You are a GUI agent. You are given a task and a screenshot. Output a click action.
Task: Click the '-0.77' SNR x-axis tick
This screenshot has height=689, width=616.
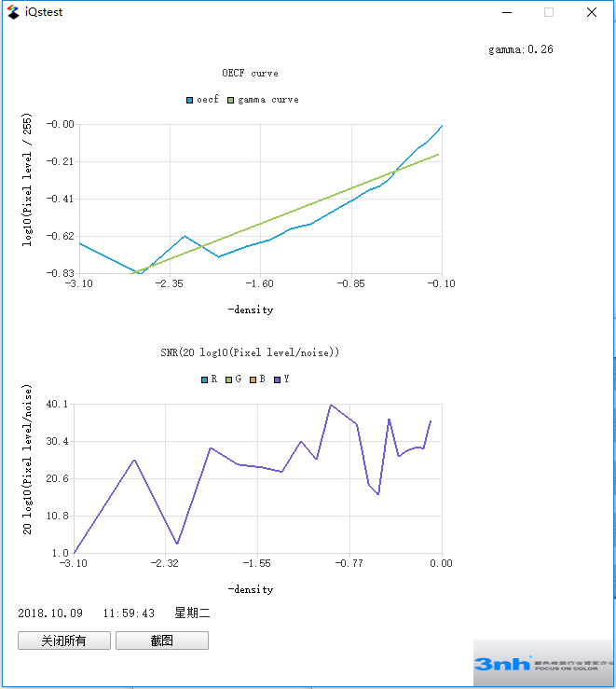coord(349,563)
